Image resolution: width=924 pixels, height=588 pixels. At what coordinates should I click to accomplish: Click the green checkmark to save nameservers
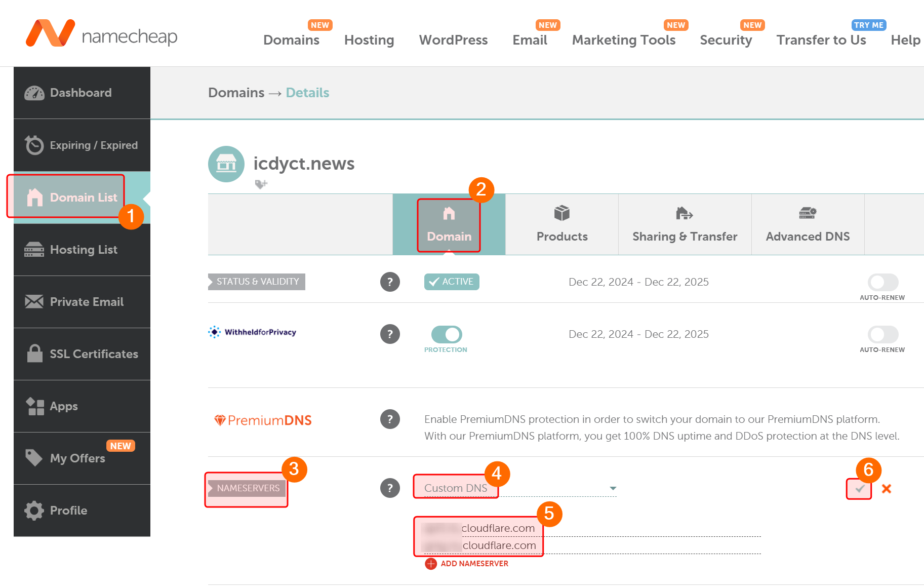859,489
